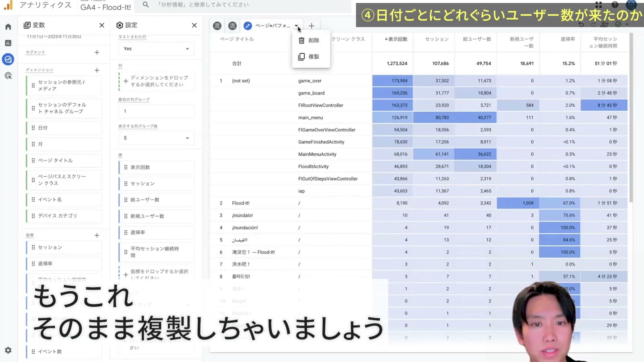Select the Explore icon in sidebar
Screen dimensions: 644x362
[8, 59]
